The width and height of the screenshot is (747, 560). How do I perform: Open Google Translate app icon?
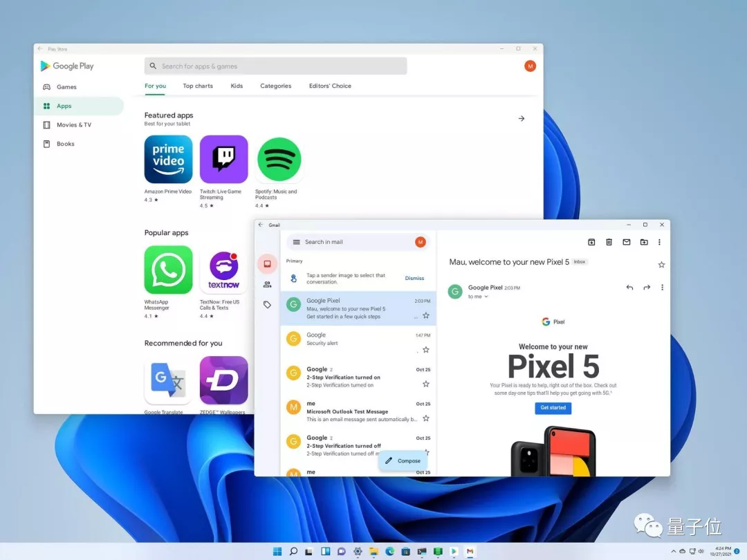(x=168, y=380)
